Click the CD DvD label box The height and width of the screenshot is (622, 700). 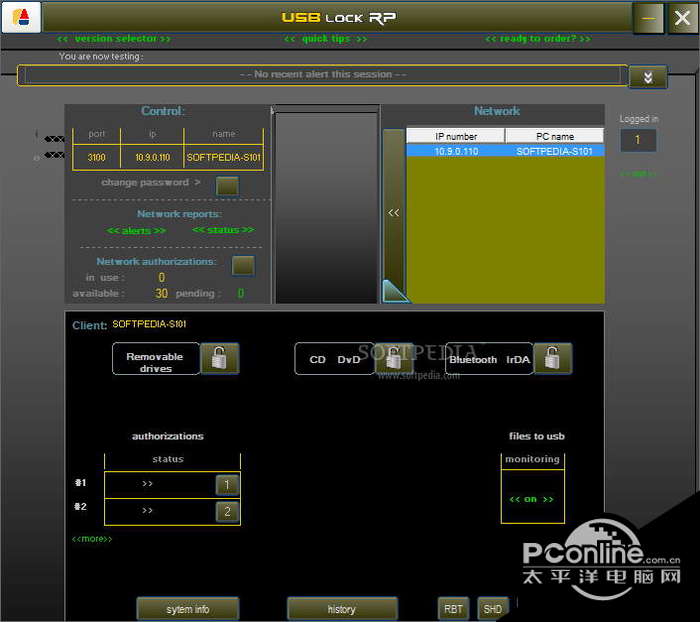pyautogui.click(x=334, y=359)
